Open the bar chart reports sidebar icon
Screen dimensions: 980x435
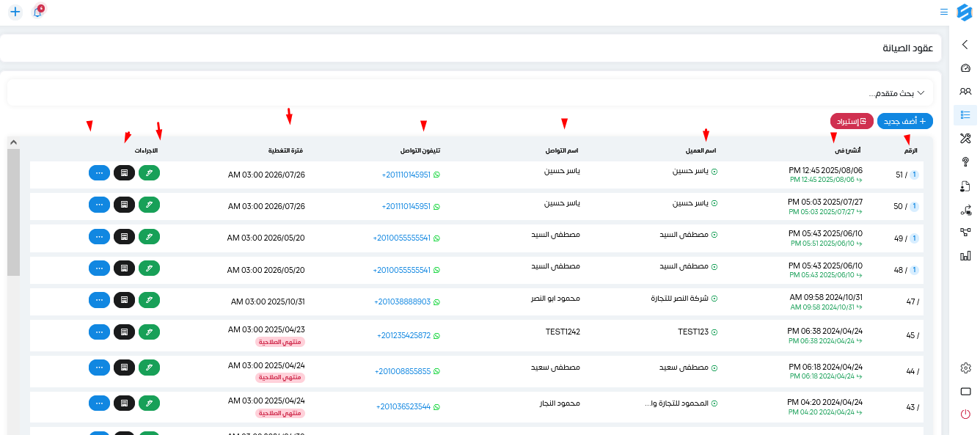click(x=965, y=256)
